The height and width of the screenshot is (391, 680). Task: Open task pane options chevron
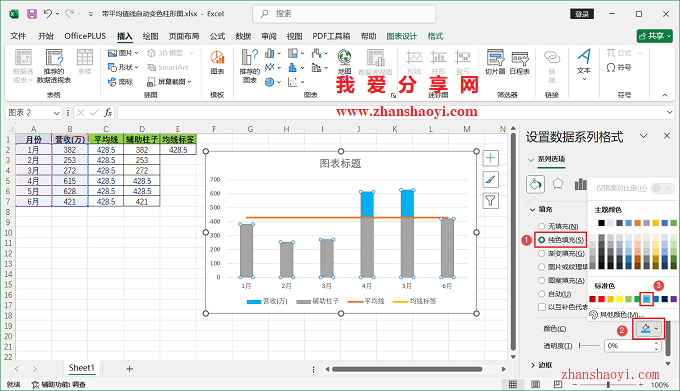pyautogui.click(x=644, y=136)
